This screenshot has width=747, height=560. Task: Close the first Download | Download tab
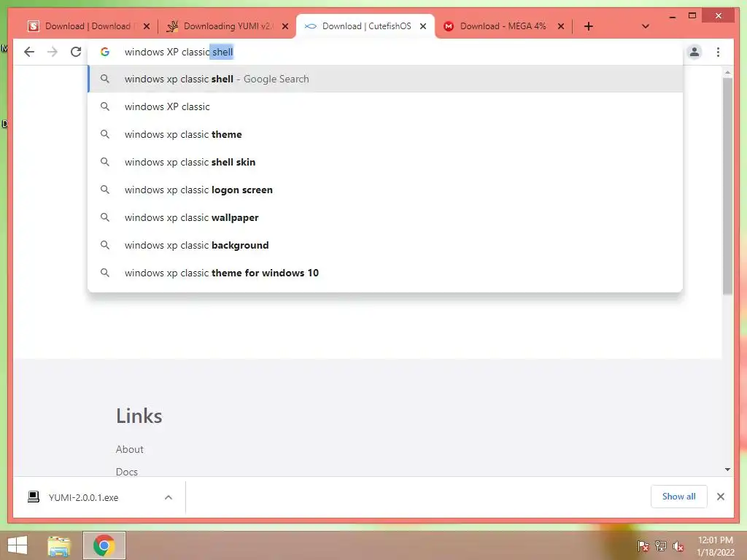[x=147, y=26]
